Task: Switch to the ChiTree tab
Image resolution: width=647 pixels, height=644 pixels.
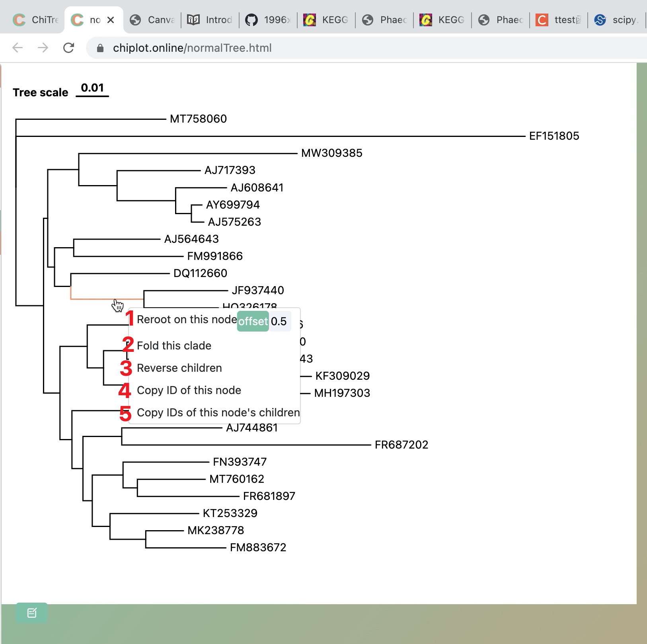Action: [x=35, y=20]
